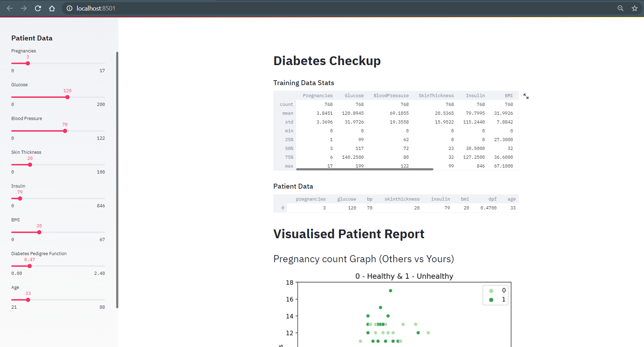
Task: Click the 'Patient Data' sidebar title
Action: (32, 38)
